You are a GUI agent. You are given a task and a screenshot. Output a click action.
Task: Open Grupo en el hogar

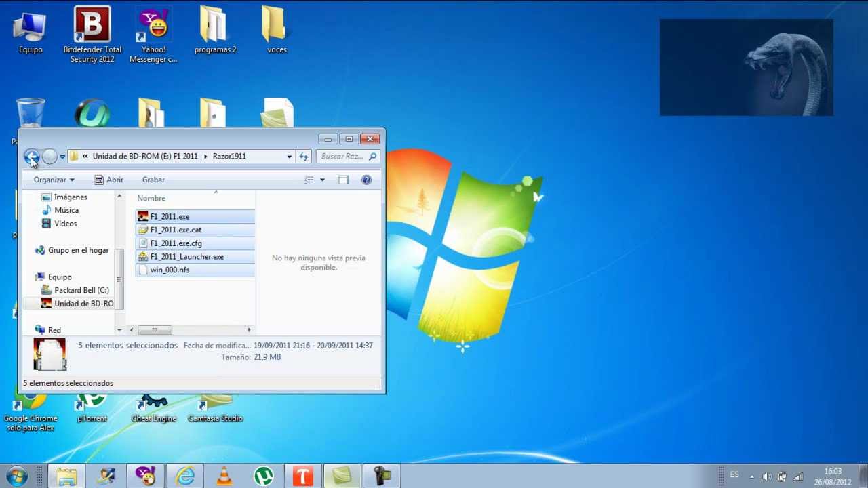click(72, 250)
